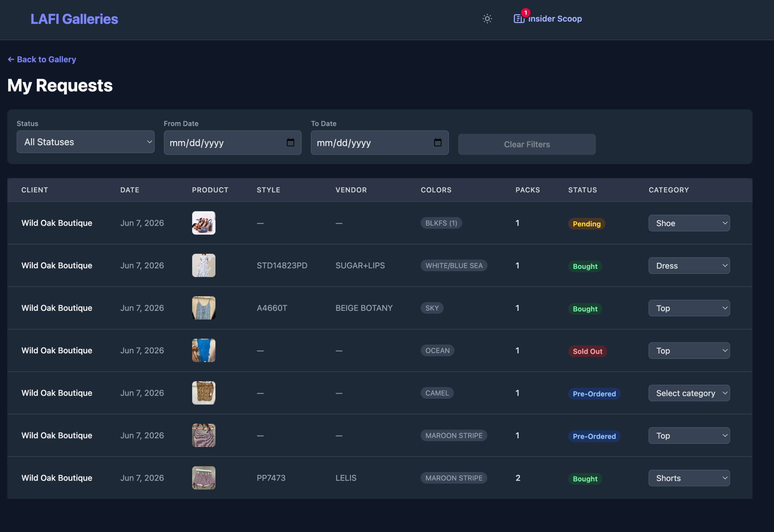Click the Back to Gallery arrow icon
Viewport: 774px width, 532px height.
(x=11, y=59)
